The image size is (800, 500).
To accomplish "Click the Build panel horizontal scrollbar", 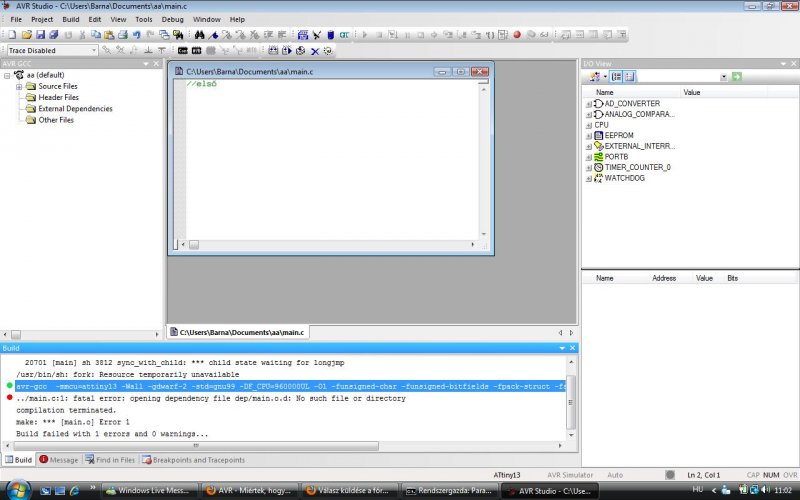I will pos(196,446).
